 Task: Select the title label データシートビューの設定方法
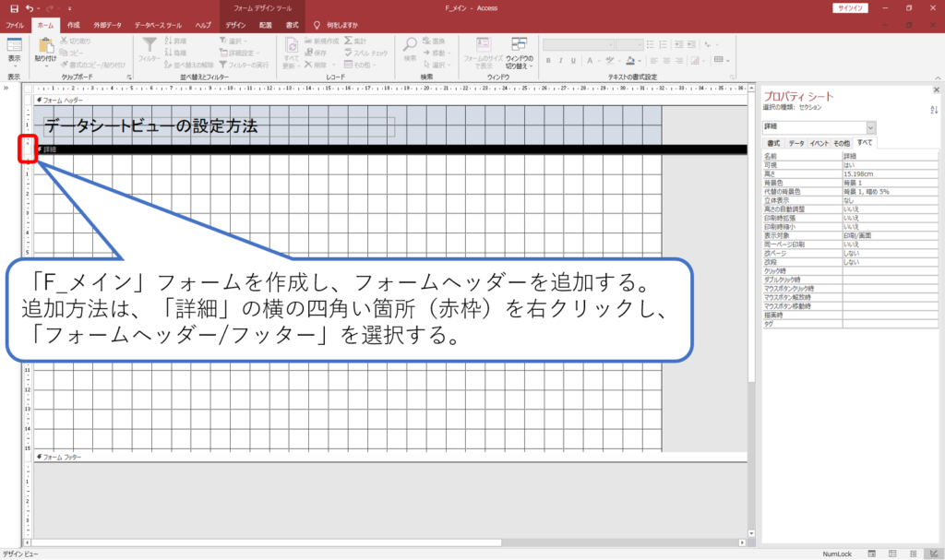219,126
